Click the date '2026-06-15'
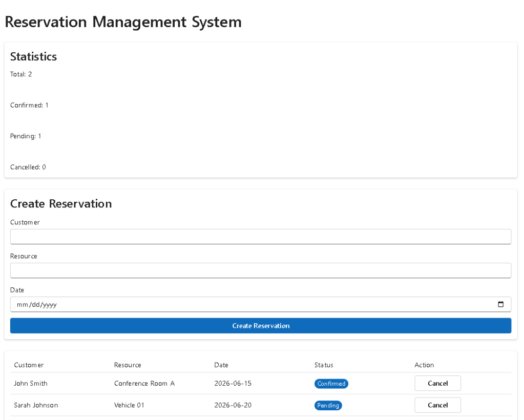The image size is (524, 420). pos(233,383)
